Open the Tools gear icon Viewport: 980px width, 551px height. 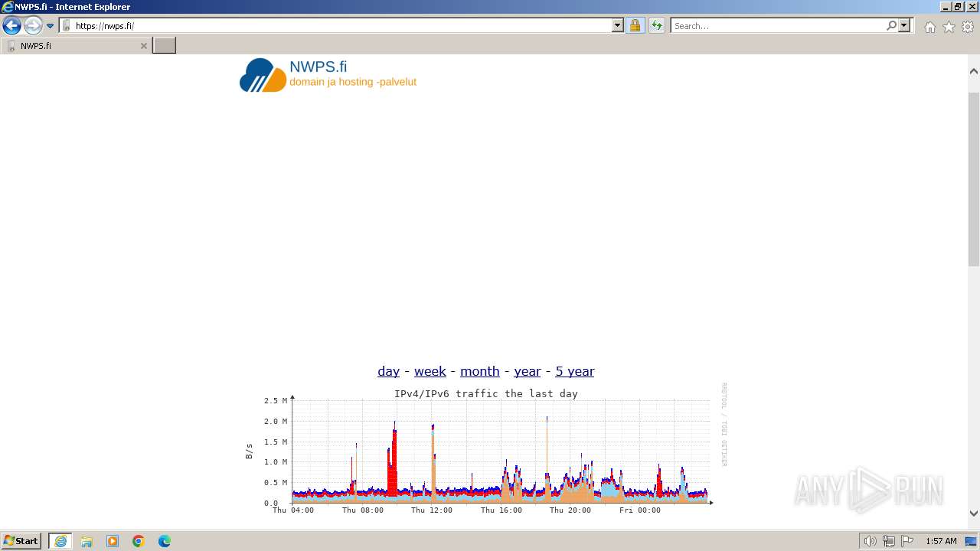[x=968, y=27]
